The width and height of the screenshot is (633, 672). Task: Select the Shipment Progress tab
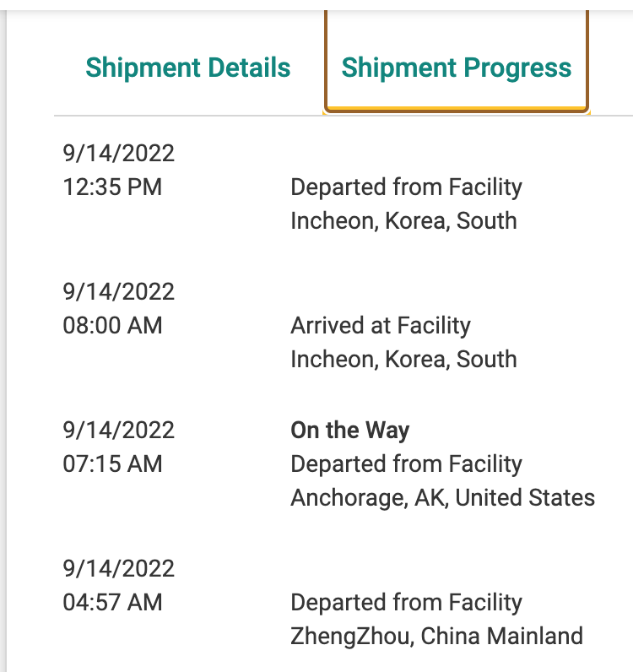coord(457,68)
